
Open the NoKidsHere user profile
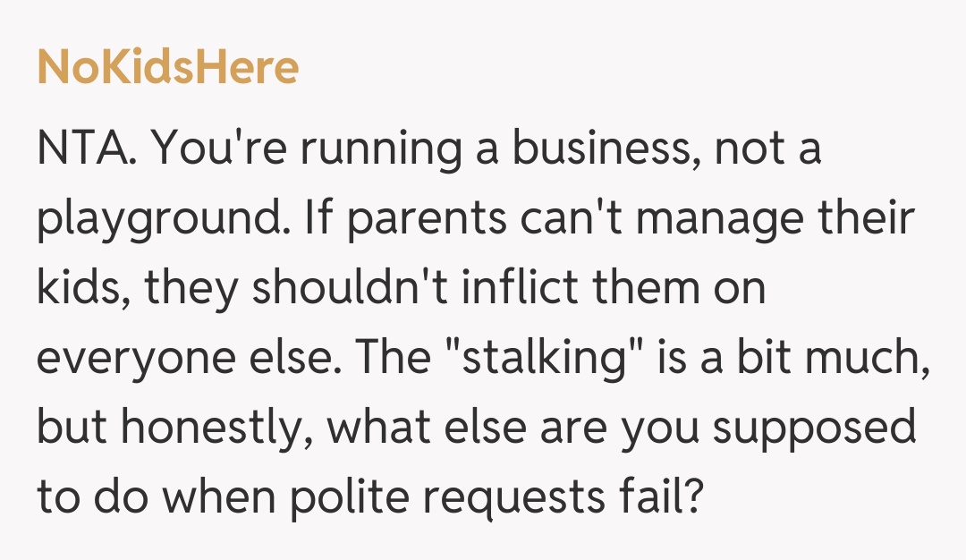[167, 68]
